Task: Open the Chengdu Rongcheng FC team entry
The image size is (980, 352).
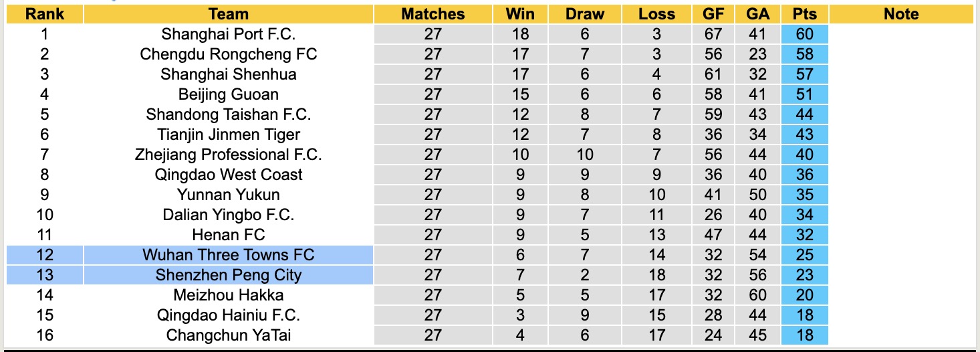Action: pyautogui.click(x=228, y=54)
